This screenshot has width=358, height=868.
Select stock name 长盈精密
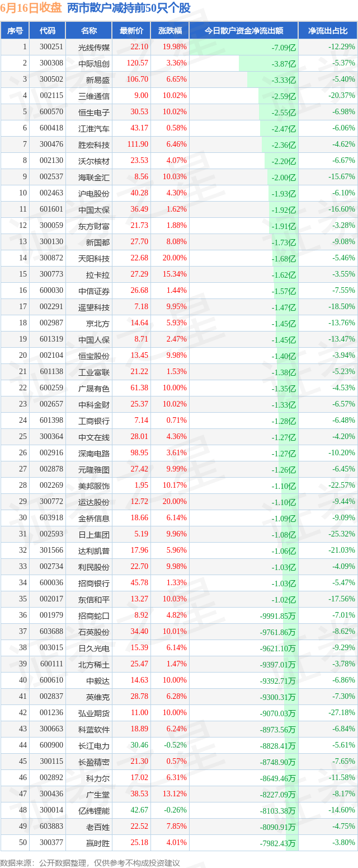click(x=94, y=762)
